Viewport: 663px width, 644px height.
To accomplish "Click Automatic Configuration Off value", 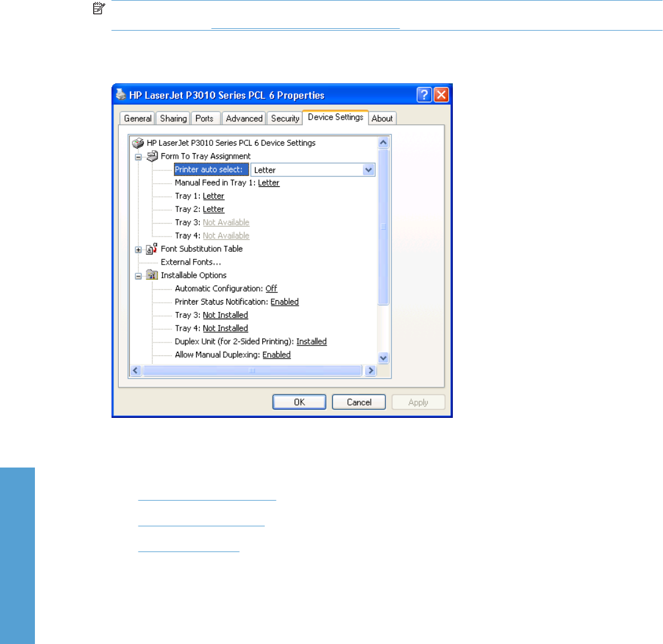I will 271,289.
